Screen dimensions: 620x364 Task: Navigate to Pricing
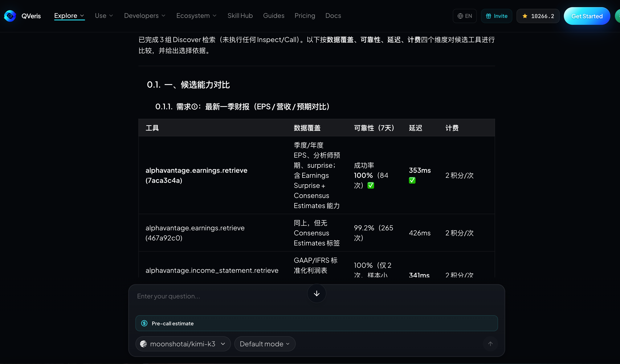coord(305,16)
